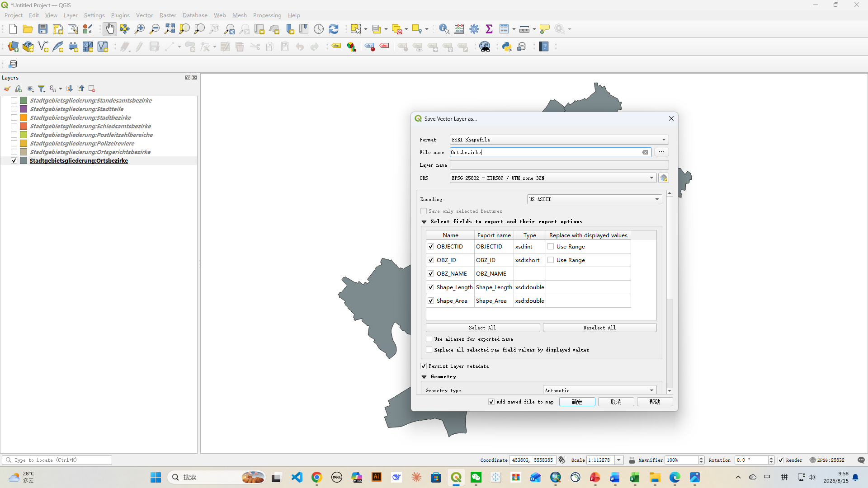Save the project with the floppy icon
The image size is (868, 488).
click(43, 29)
